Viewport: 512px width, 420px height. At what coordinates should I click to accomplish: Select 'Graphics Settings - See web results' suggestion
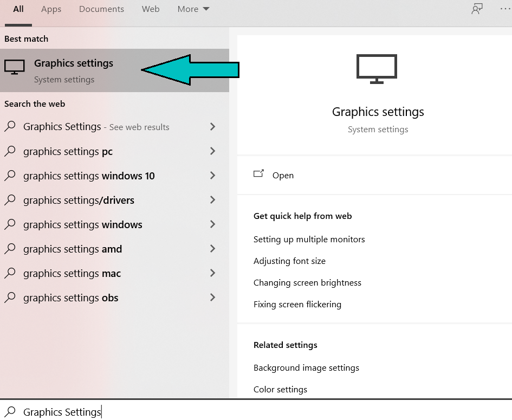(114, 127)
